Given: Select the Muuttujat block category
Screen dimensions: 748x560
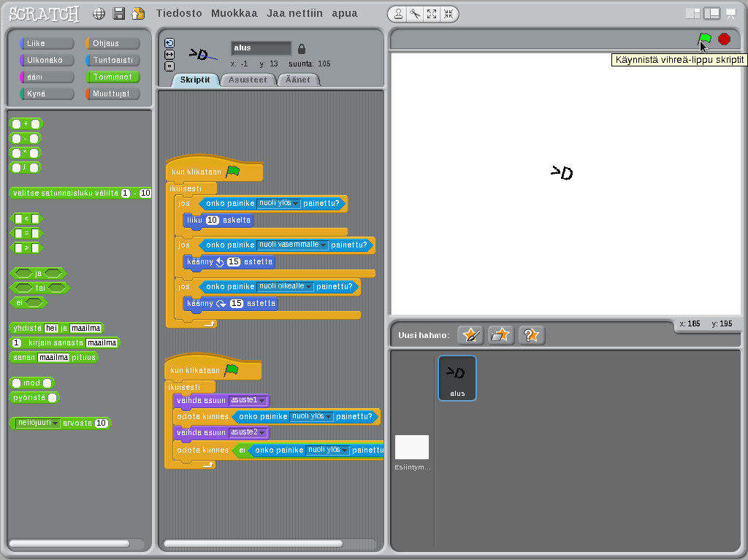Looking at the screenshot, I should click(112, 93).
